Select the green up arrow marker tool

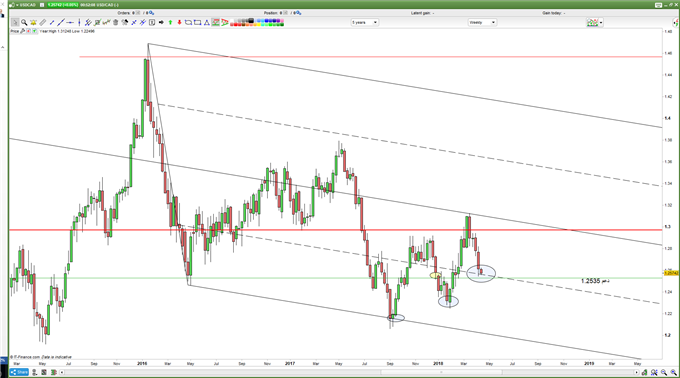pos(170,22)
